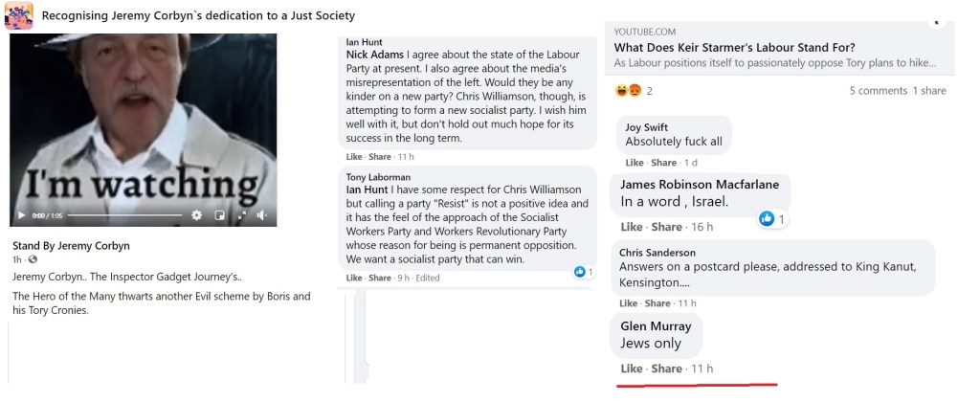The image size is (980, 402).
Task: View the 1 share details
Action: click(929, 91)
